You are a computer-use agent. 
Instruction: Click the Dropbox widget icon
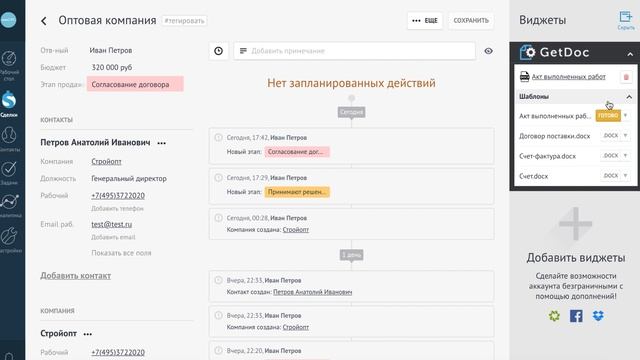598,316
